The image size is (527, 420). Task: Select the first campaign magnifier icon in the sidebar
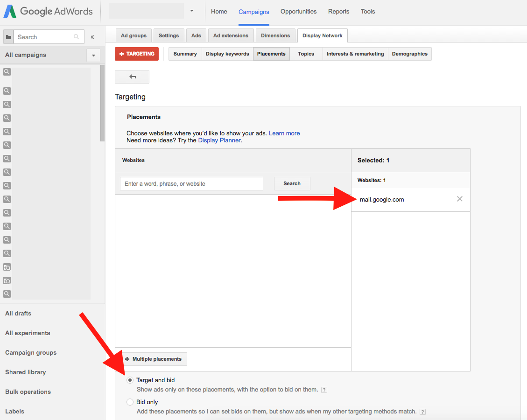[7, 71]
